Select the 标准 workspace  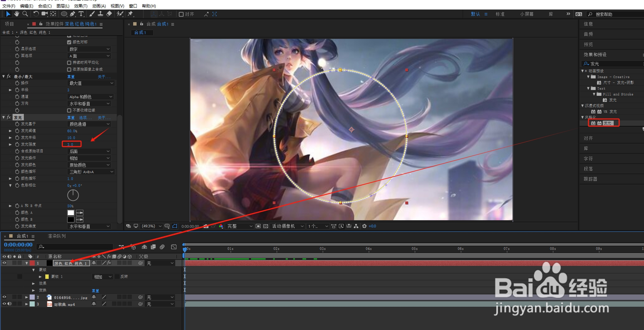pos(500,14)
